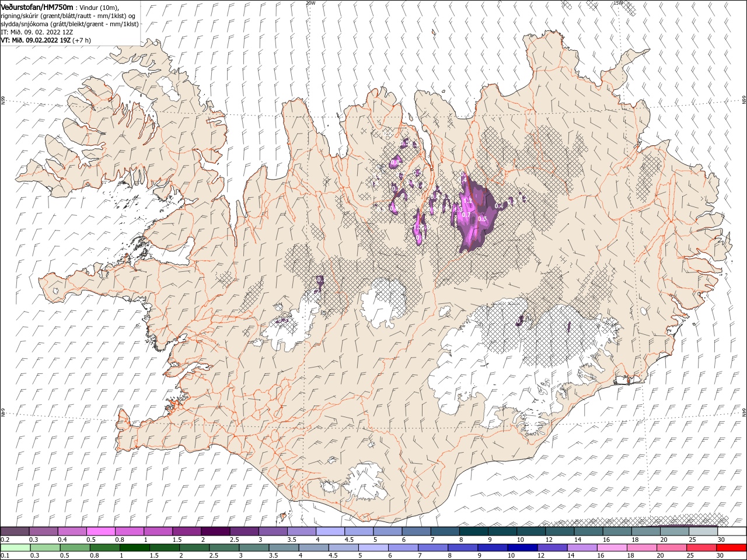The width and height of the screenshot is (747, 560).
Task: Pick lower scale swatch between 0.3 and 0.5
Action: click(x=45, y=548)
